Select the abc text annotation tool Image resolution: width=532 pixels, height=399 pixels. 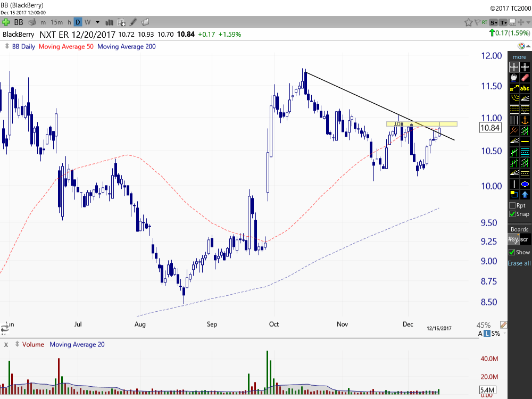pyautogui.click(x=525, y=88)
